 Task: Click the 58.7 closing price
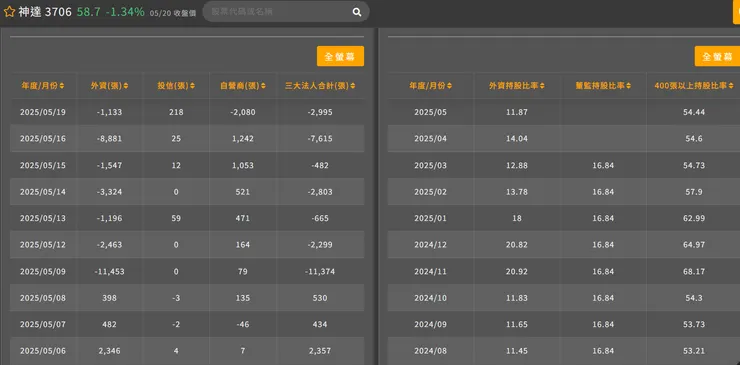[x=89, y=12]
